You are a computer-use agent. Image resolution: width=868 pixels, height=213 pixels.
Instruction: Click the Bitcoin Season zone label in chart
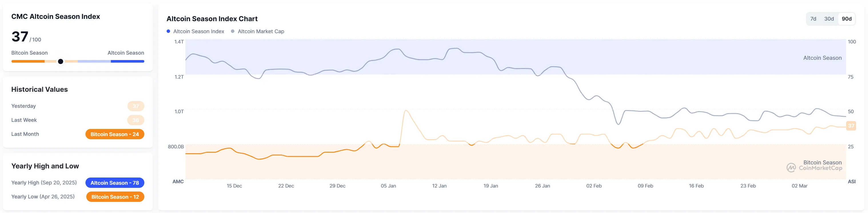click(x=822, y=162)
